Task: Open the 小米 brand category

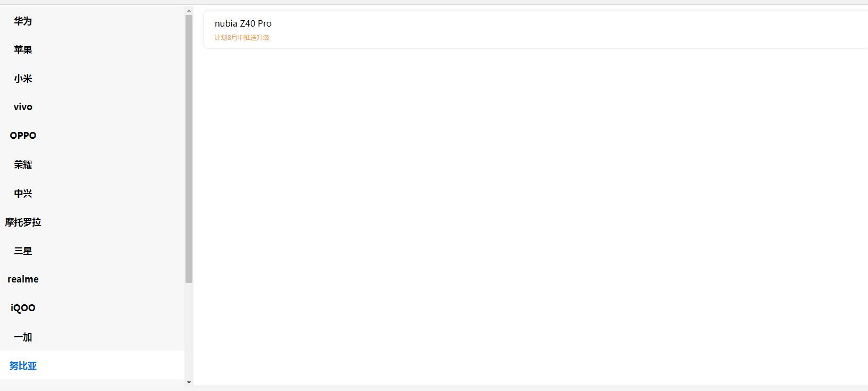Action: tap(23, 79)
